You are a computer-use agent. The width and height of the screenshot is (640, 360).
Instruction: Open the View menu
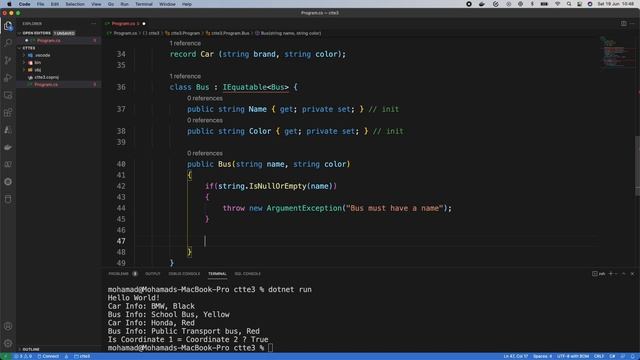96,4
